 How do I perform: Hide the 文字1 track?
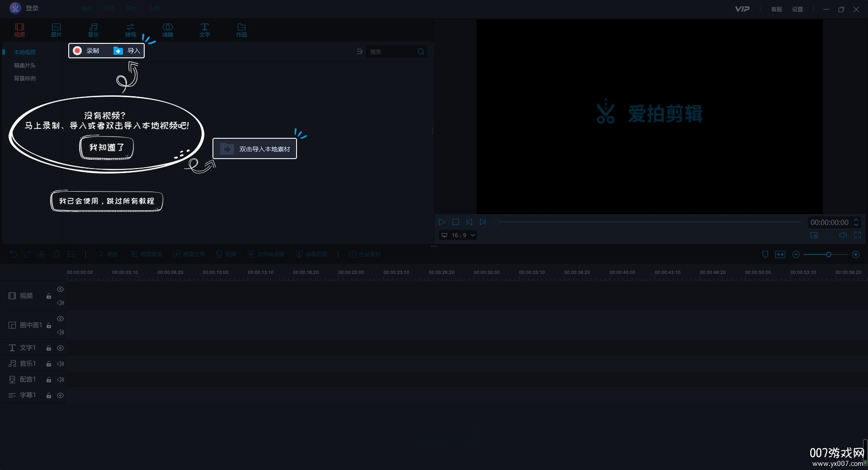tap(60, 348)
